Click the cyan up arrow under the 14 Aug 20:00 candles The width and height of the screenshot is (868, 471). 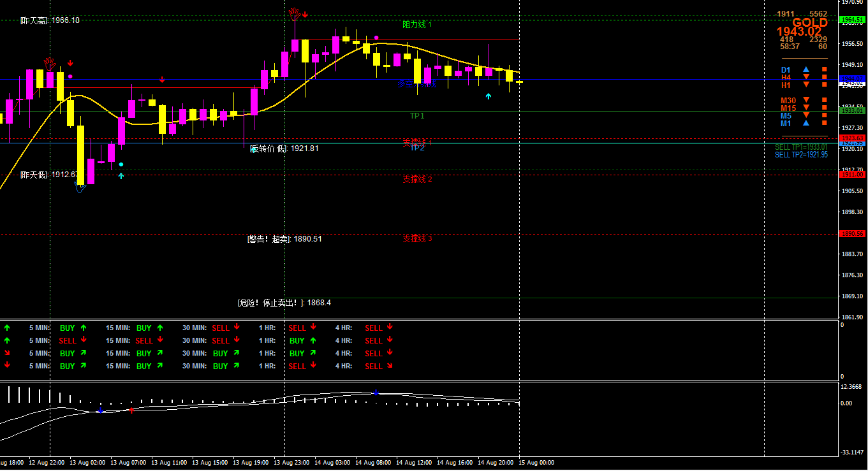tap(489, 96)
